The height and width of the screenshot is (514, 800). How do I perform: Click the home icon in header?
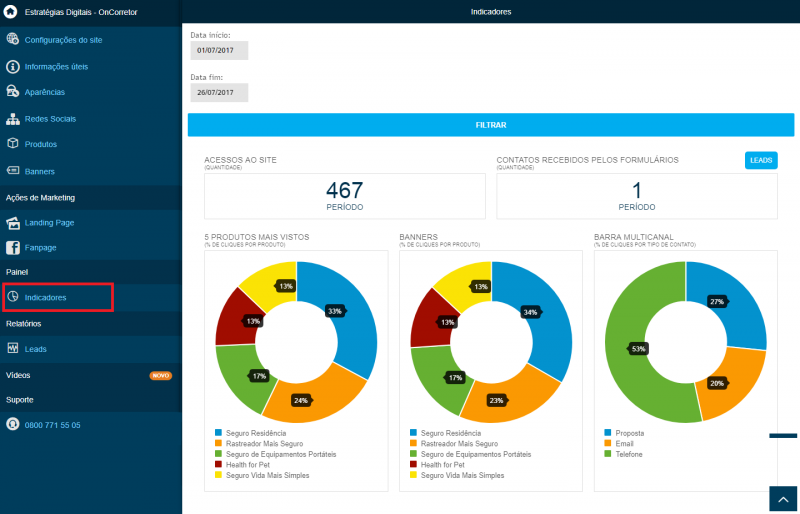(11, 12)
